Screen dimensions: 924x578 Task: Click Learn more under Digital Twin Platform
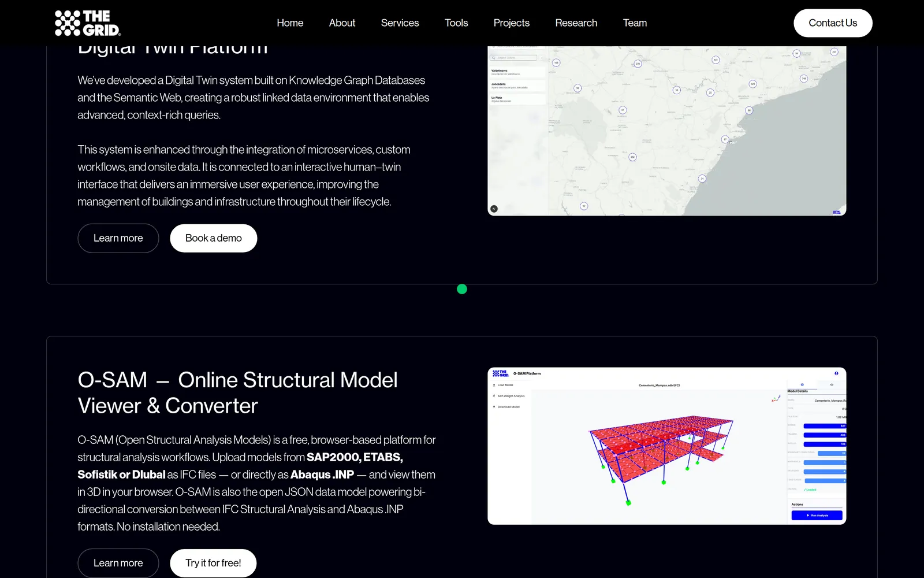[118, 238]
